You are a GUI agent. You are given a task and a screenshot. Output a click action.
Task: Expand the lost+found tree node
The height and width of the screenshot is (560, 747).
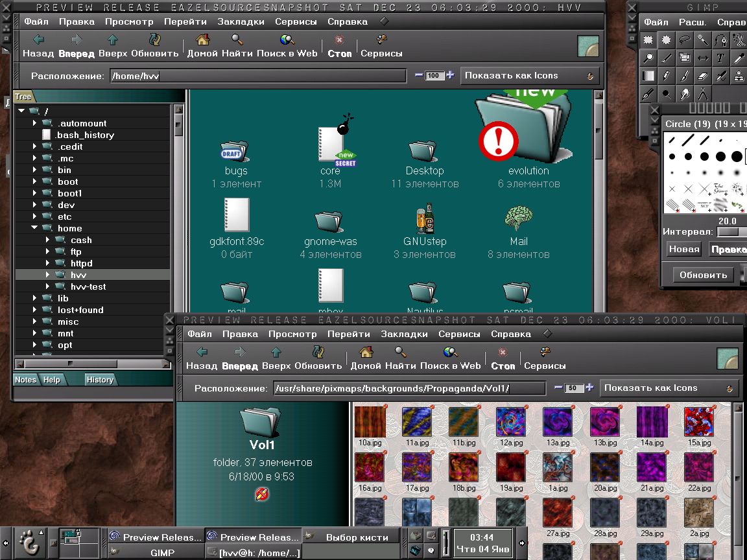pyautogui.click(x=34, y=310)
